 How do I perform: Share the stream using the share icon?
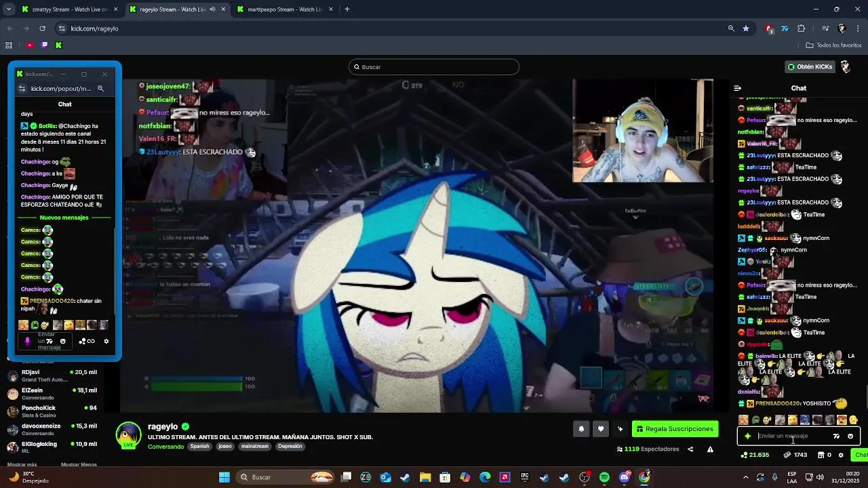tap(690, 449)
